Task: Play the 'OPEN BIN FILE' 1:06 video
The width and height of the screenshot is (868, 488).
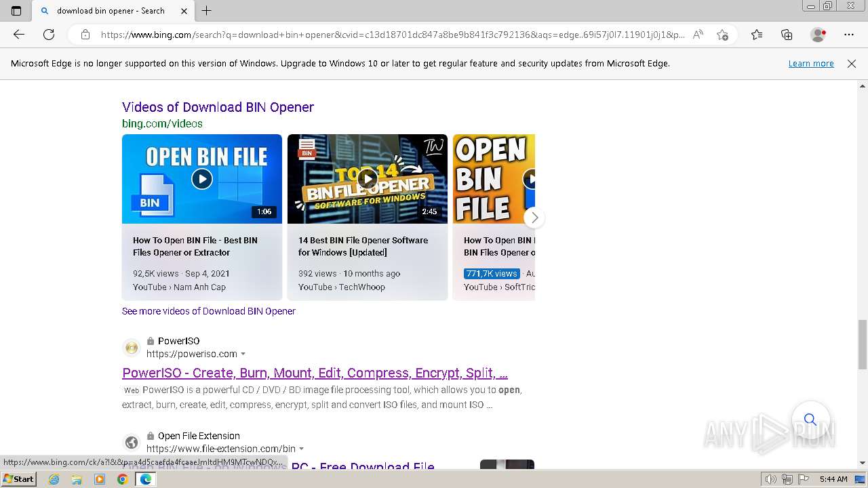Action: (x=202, y=179)
